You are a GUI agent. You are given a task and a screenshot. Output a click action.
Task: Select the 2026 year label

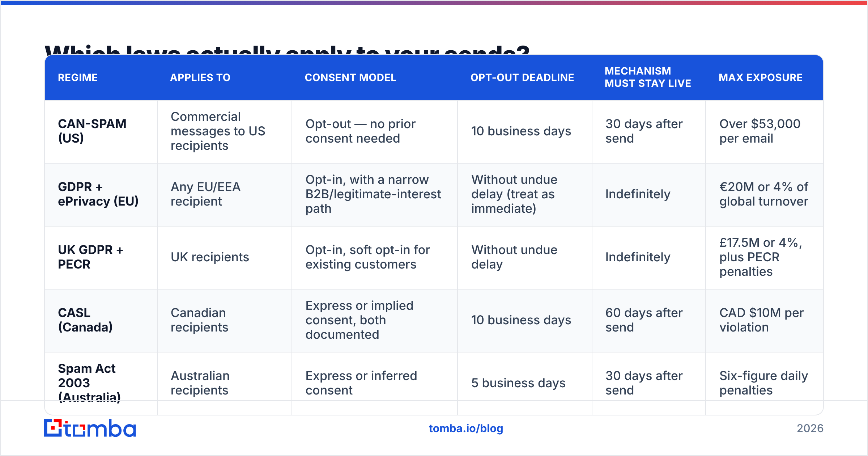coord(810,428)
